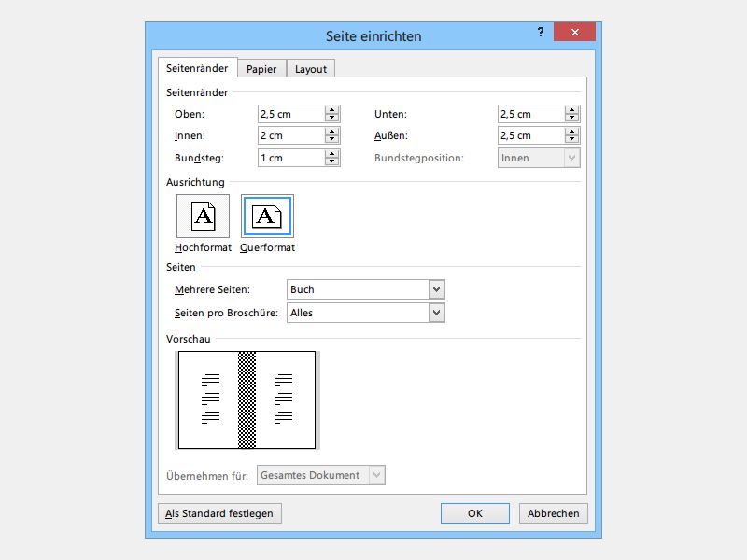The height and width of the screenshot is (560, 747).
Task: Increase the Bundsteg value using its spinner
Action: (x=331, y=153)
